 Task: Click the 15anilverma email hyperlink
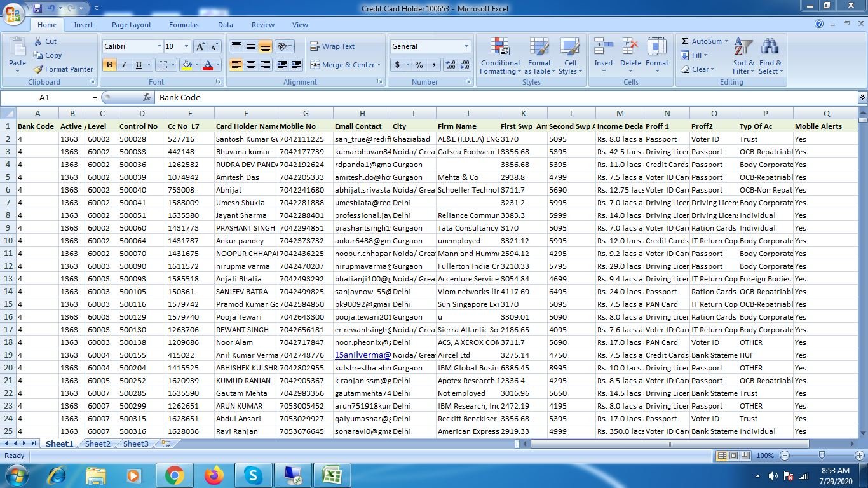tap(362, 355)
